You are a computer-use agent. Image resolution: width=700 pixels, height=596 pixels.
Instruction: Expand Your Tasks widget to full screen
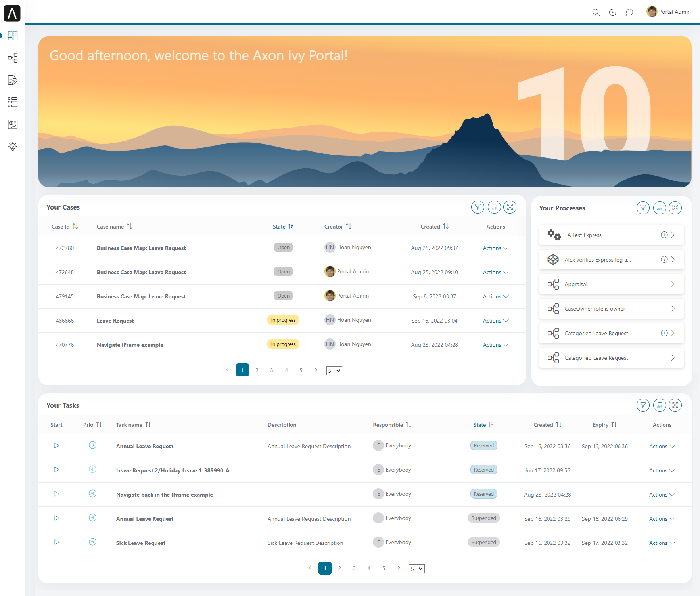tap(675, 405)
